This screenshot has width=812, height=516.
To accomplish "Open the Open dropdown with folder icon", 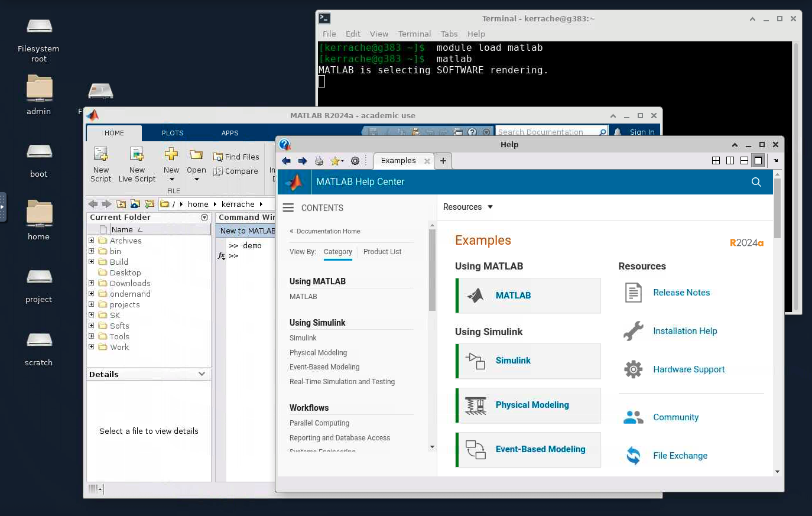I will (196, 180).
